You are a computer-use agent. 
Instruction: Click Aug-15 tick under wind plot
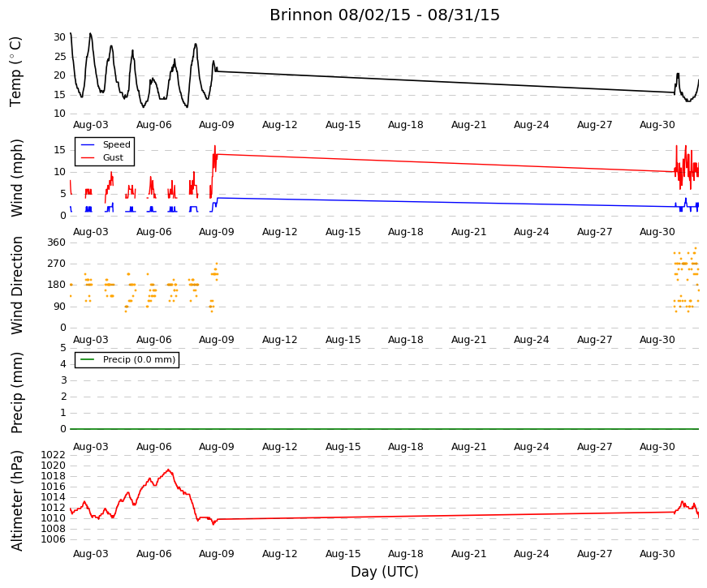click(x=343, y=232)
